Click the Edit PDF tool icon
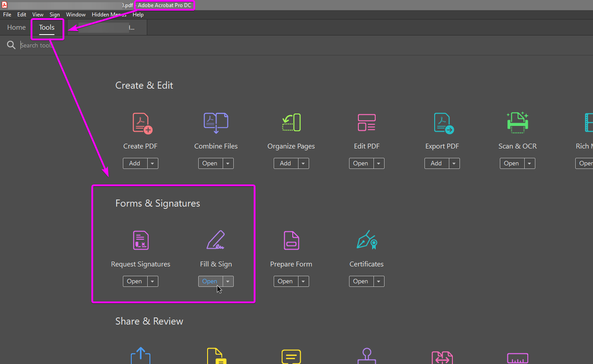Viewport: 593px width, 364px height. point(367,123)
